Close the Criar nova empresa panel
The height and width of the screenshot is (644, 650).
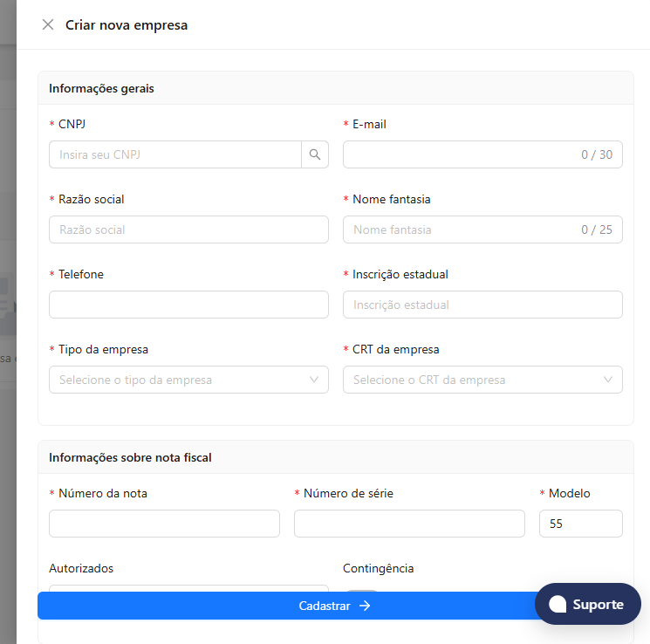(48, 25)
